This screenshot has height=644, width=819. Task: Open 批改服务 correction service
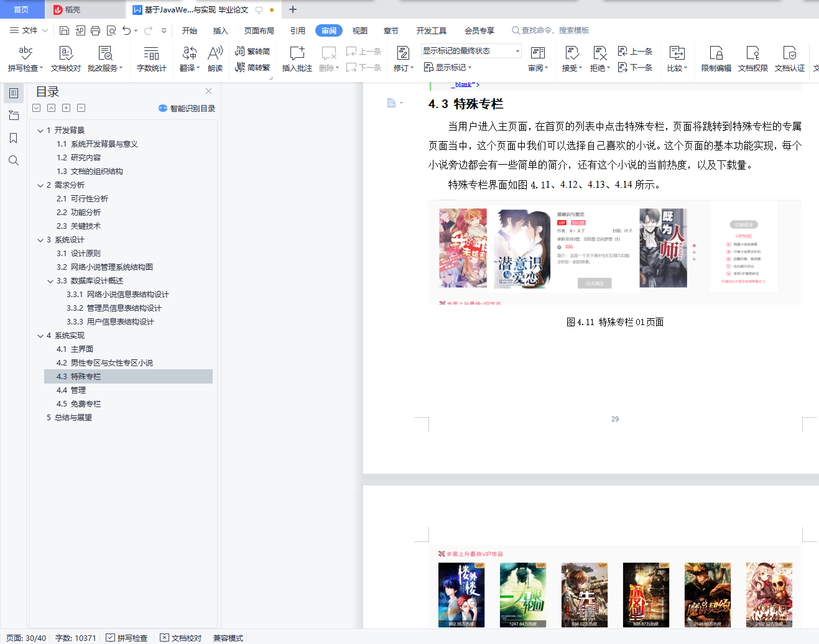(105, 59)
